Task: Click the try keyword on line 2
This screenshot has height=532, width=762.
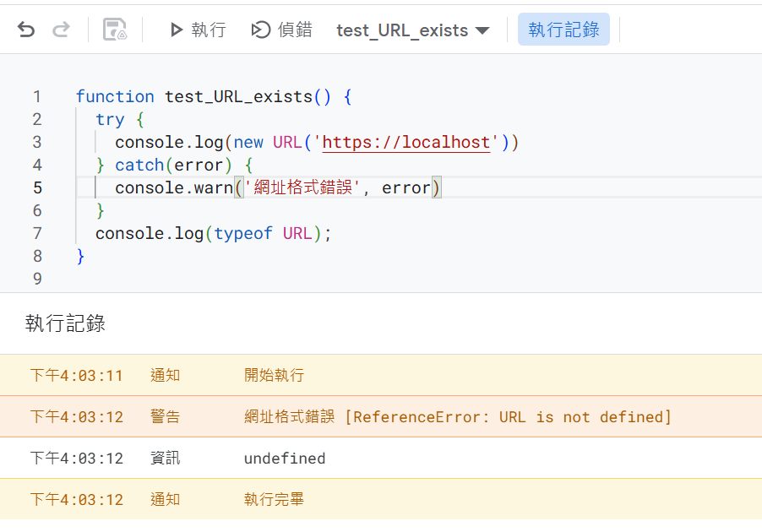Action: pos(110,120)
